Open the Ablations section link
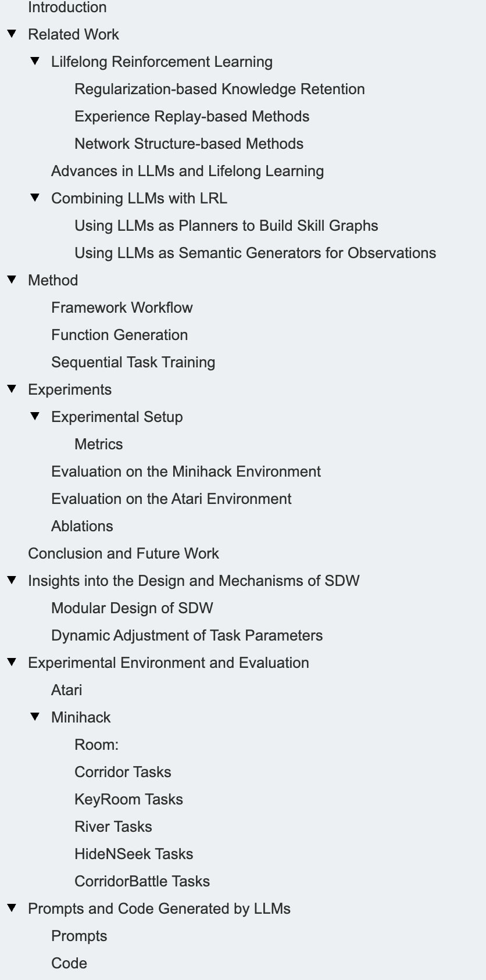The image size is (486, 980). point(82,526)
